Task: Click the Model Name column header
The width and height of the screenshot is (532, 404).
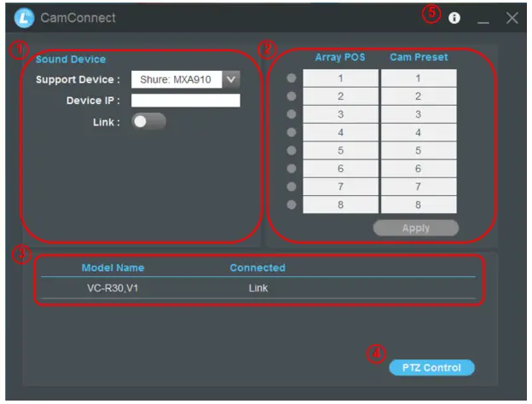Action: click(113, 268)
